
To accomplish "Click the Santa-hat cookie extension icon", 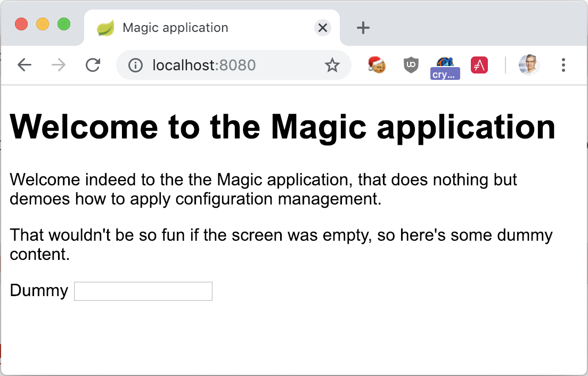I will (376, 64).
